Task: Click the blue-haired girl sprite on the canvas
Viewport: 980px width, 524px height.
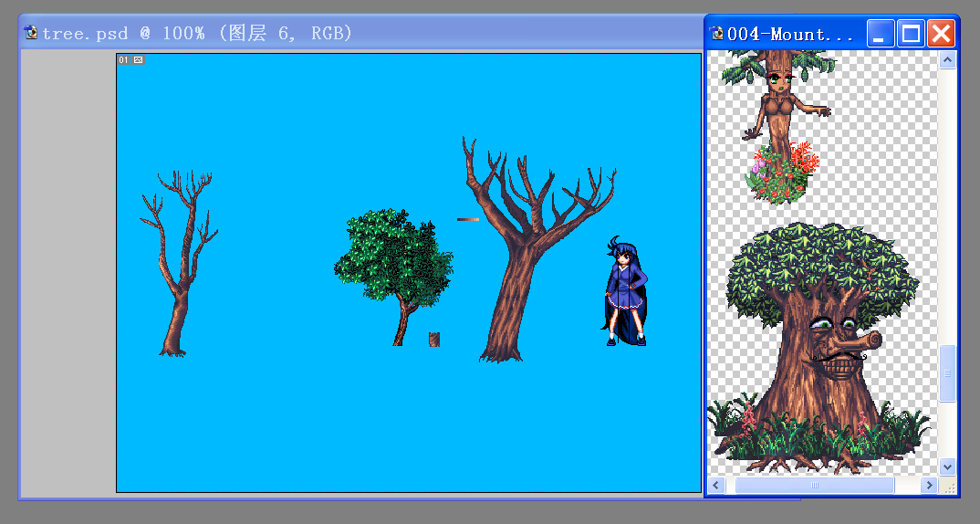Action: [625, 291]
